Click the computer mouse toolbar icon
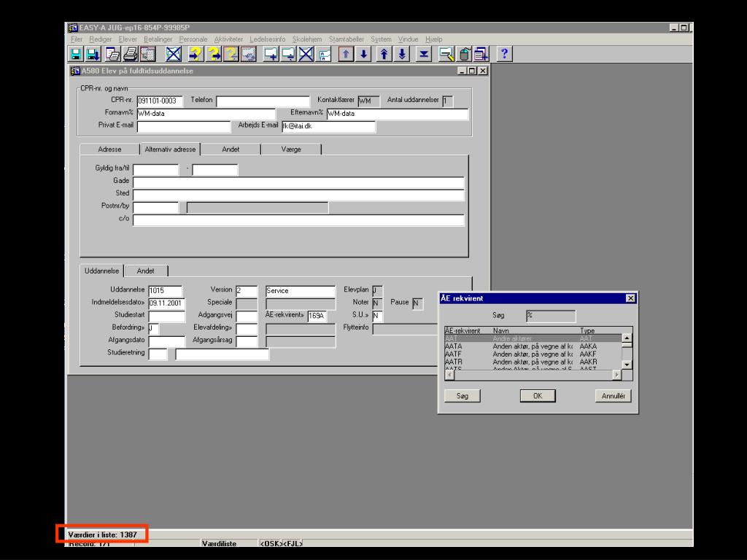Viewport: 747px width, 560px height. [x=464, y=54]
